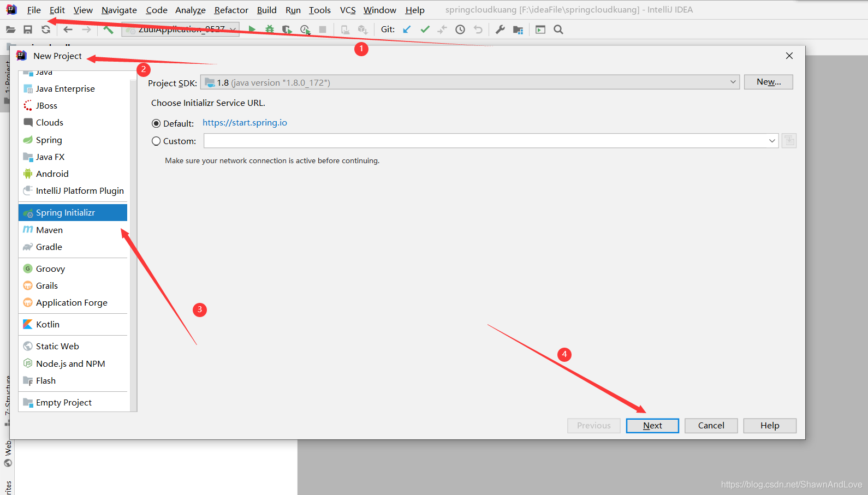868x495 pixels.
Task: Click the Help button
Action: pyautogui.click(x=770, y=426)
